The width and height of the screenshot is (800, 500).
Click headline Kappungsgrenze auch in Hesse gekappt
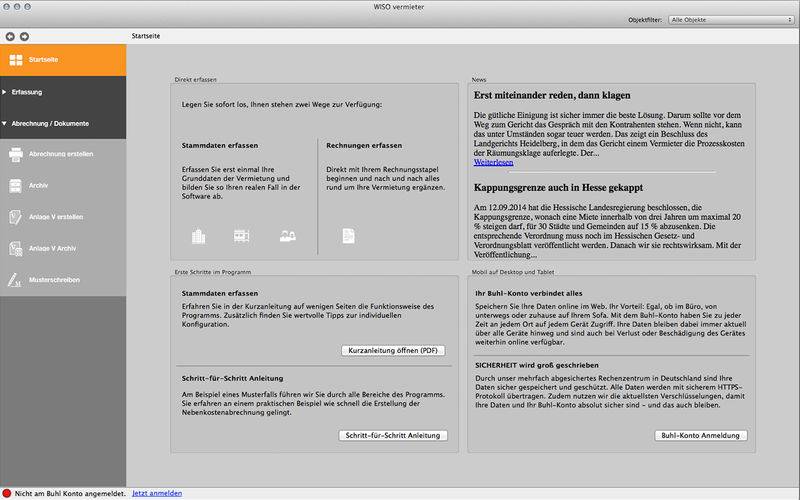[558, 188]
